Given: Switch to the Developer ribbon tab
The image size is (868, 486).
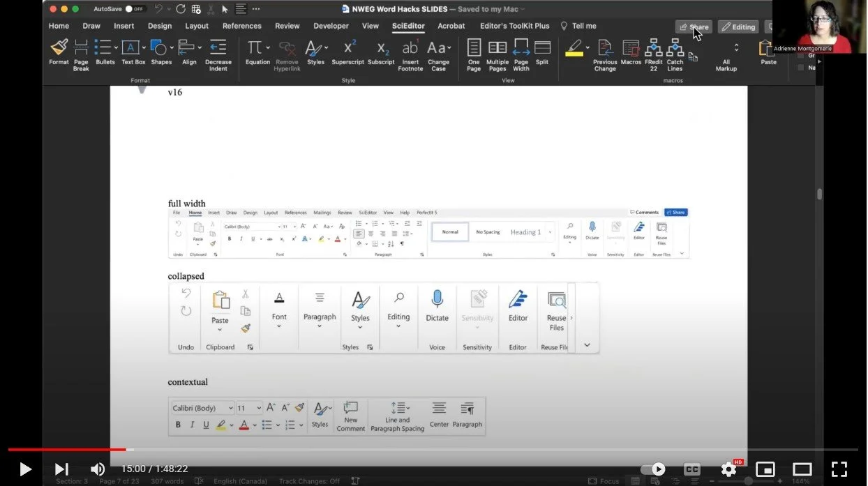Looking at the screenshot, I should [331, 26].
